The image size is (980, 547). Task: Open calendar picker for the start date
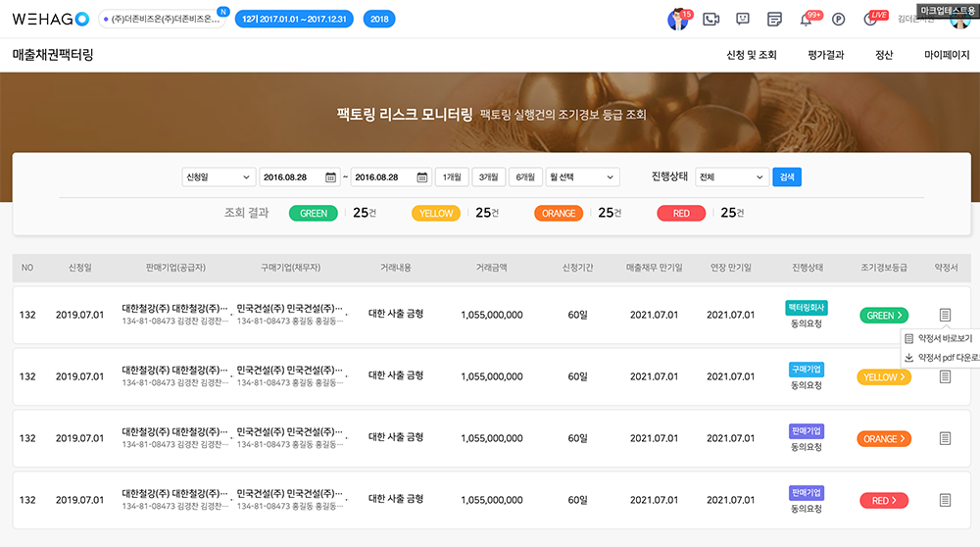click(x=330, y=177)
